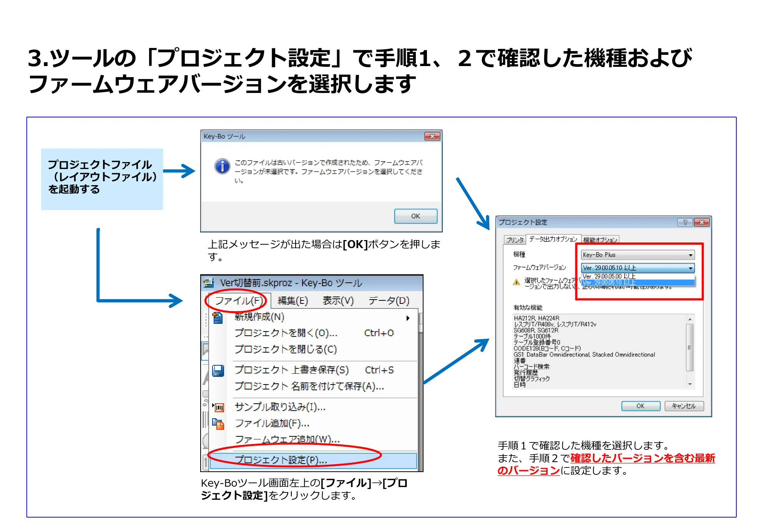Click scroll down arrow of 有効な機能 list
Screen dimensions: 769x532
(690, 384)
